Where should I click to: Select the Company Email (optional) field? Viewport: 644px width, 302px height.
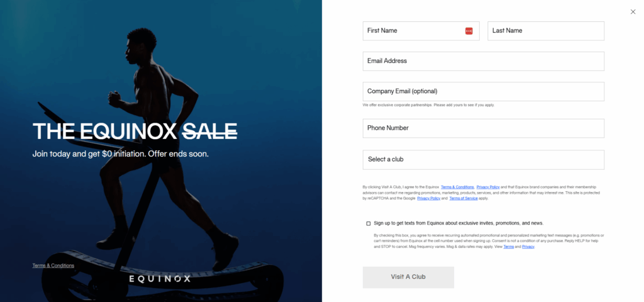484,91
